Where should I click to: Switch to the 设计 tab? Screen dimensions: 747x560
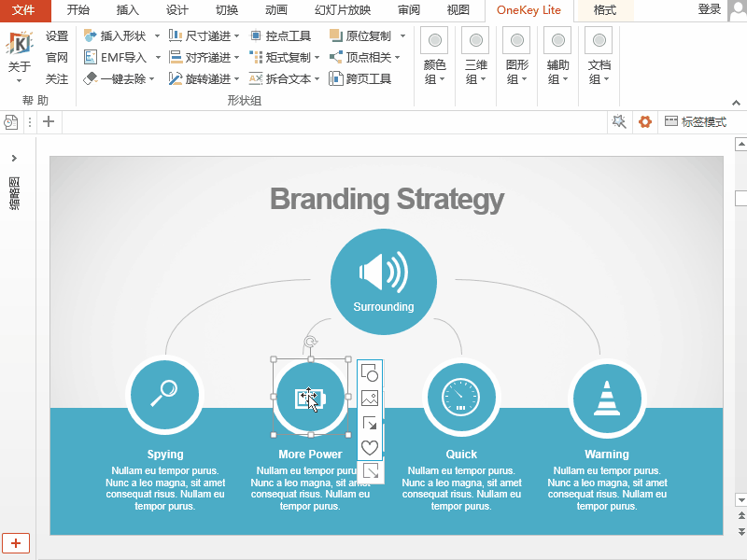pyautogui.click(x=177, y=10)
